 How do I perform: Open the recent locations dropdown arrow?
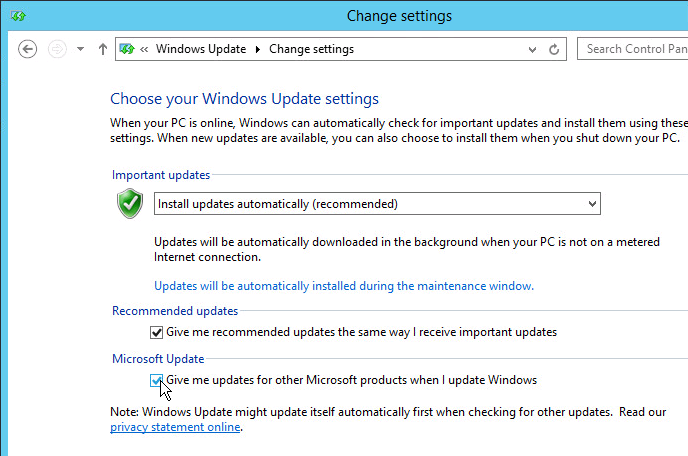80,49
